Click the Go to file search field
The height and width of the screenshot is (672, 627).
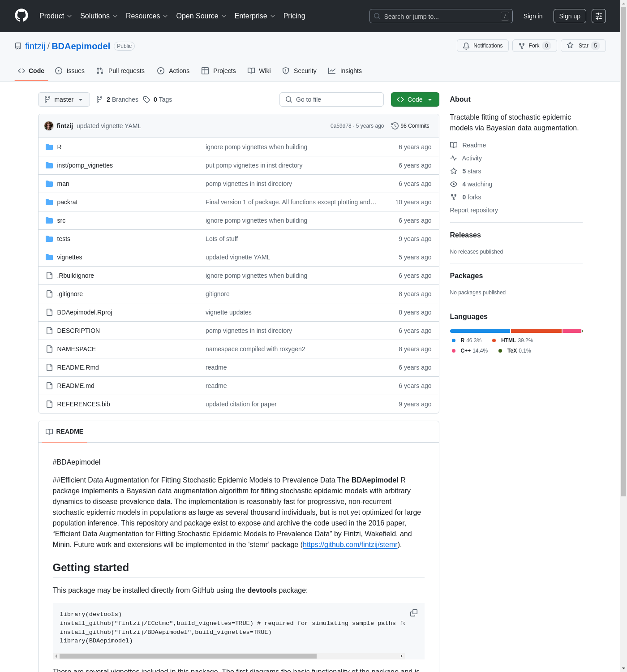[331, 99]
